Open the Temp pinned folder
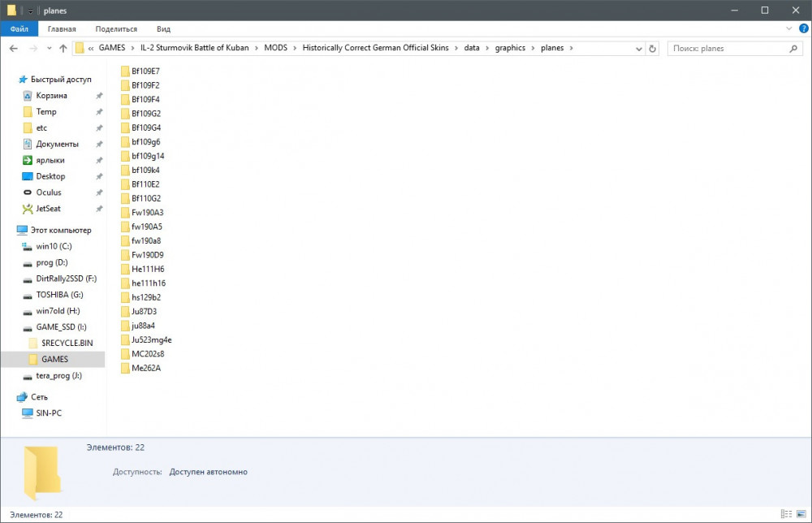 click(46, 111)
